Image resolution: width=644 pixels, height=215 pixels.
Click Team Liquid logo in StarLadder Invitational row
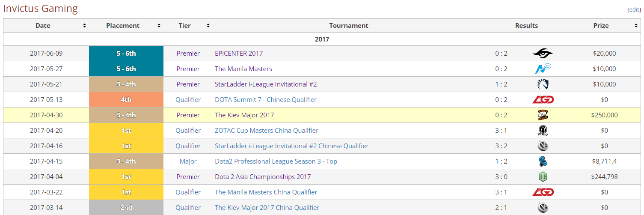[x=543, y=84]
